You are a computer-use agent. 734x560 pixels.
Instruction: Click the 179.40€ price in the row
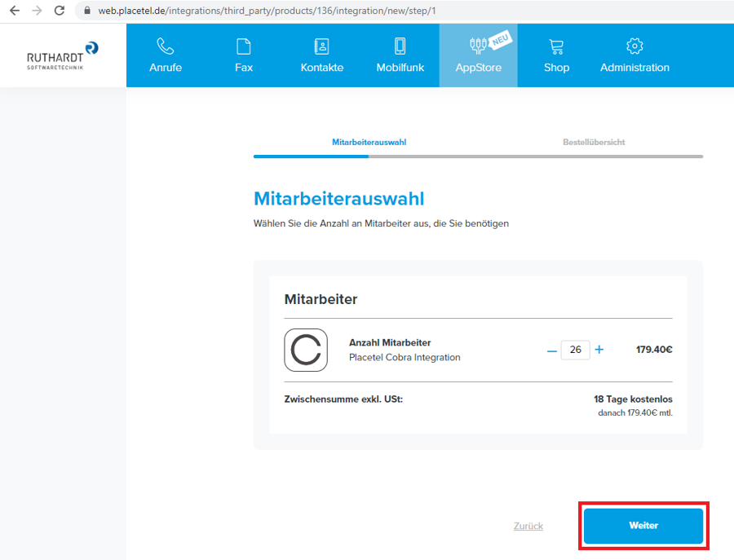coord(654,350)
